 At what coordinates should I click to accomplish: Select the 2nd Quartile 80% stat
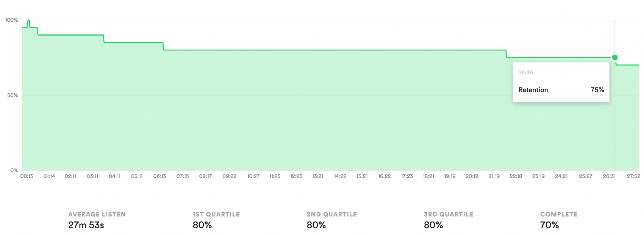331,220
